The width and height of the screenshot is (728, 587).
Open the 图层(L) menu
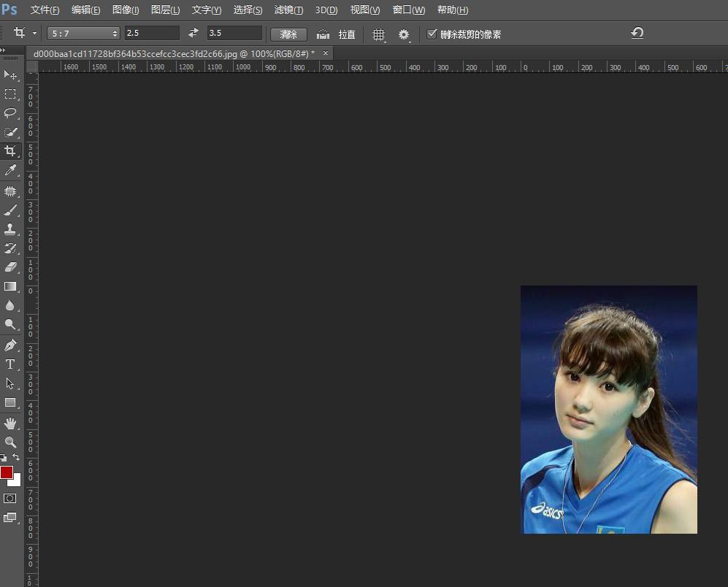pos(165,10)
